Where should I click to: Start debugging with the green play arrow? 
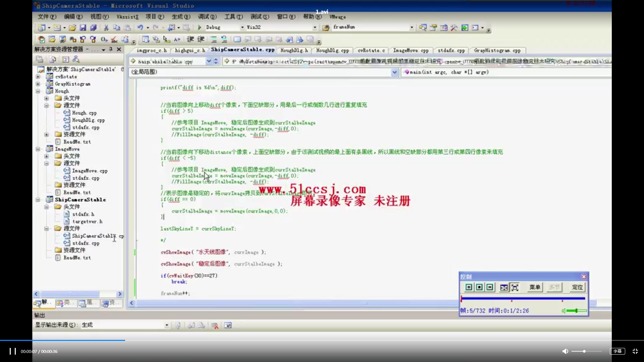tap(200, 27)
